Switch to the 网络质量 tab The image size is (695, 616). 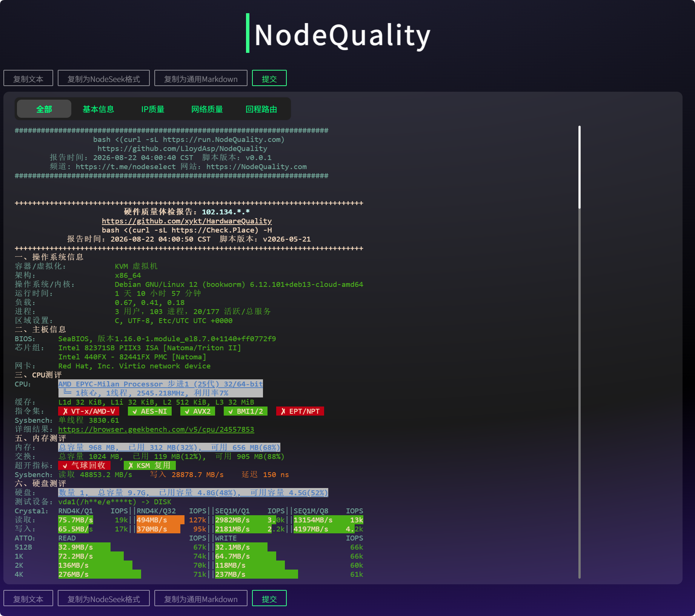pos(207,109)
